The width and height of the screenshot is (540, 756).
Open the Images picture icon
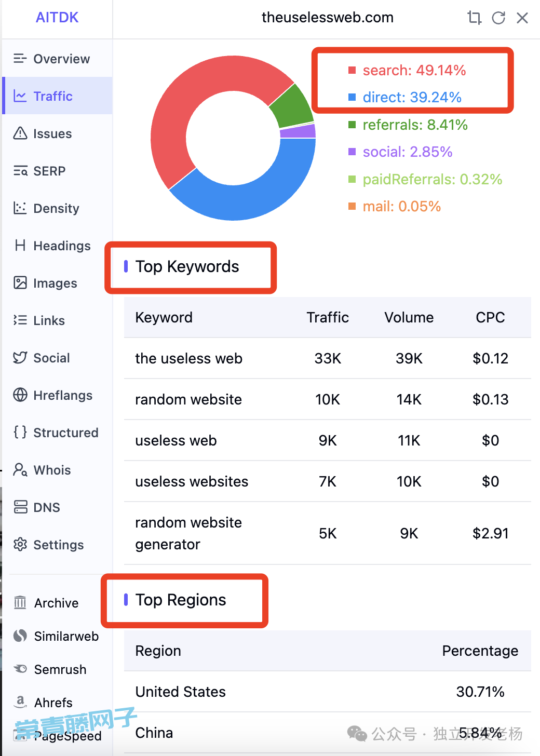pos(20,283)
